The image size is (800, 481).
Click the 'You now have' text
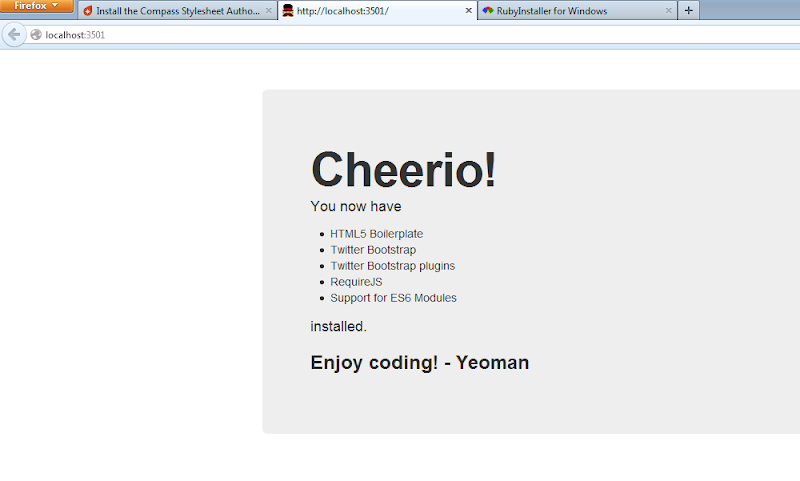pos(356,206)
